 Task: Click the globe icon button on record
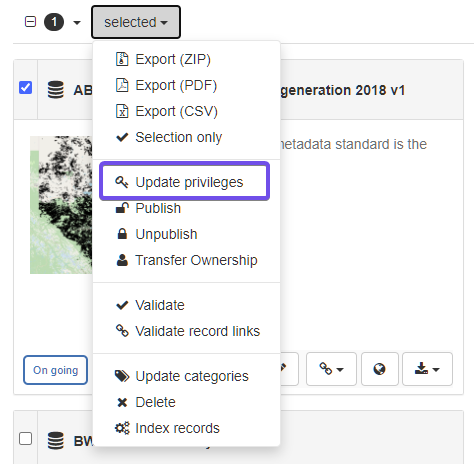[x=380, y=369]
